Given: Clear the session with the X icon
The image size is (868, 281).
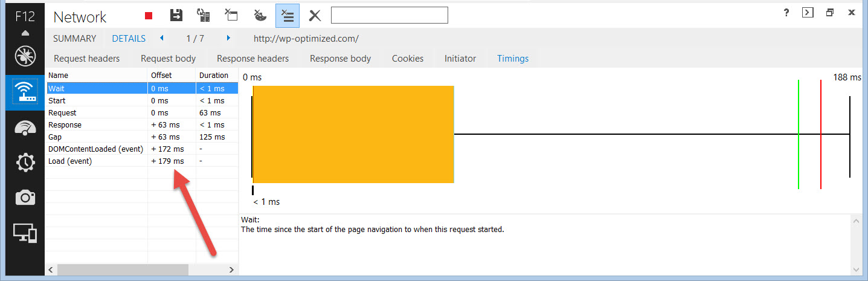Looking at the screenshot, I should [x=315, y=16].
